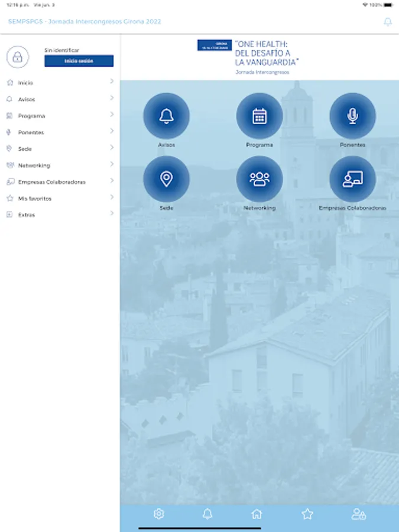Open the Avisos bell circle icon

[166, 116]
